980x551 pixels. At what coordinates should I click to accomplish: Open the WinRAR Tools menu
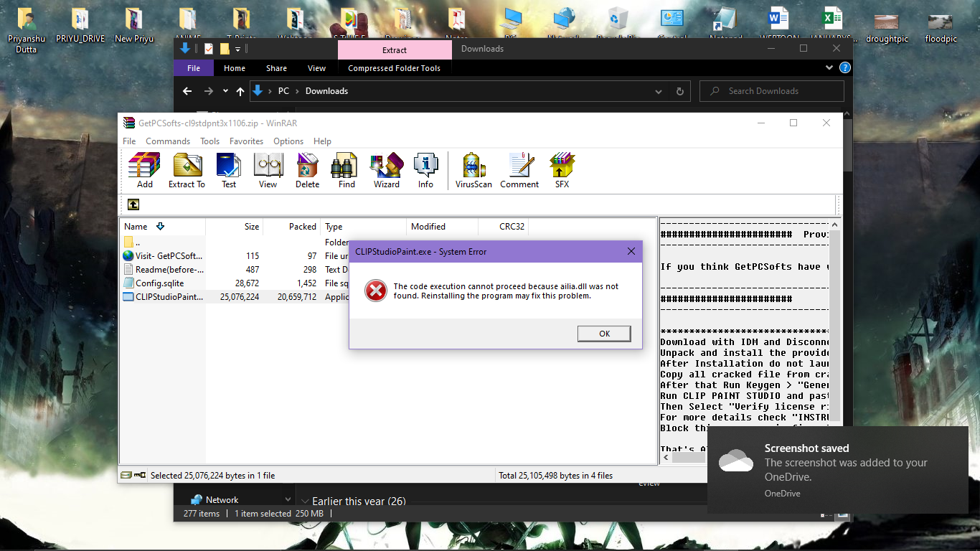tap(209, 141)
